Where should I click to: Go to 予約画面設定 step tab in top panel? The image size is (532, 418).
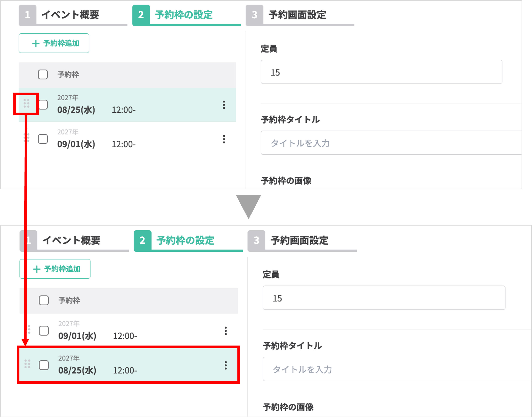[297, 15]
